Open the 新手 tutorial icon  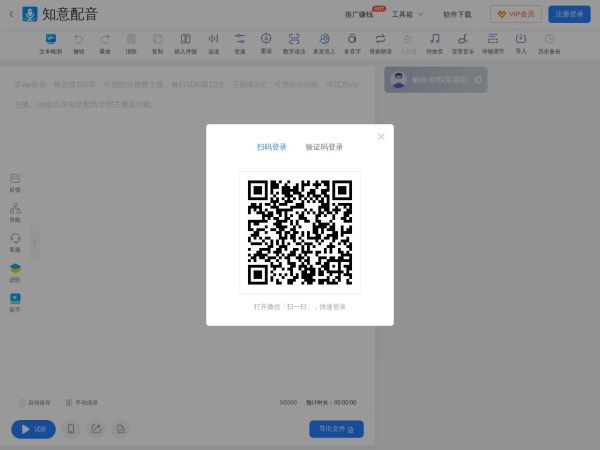click(x=15, y=301)
